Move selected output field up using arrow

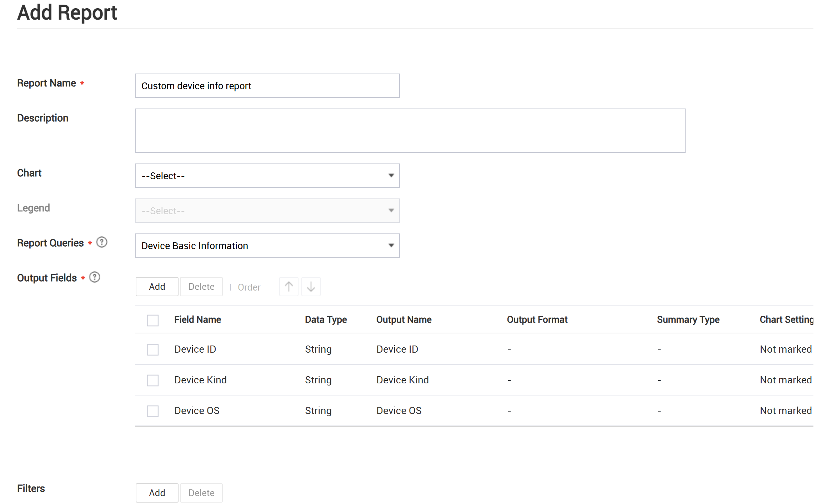[289, 286]
